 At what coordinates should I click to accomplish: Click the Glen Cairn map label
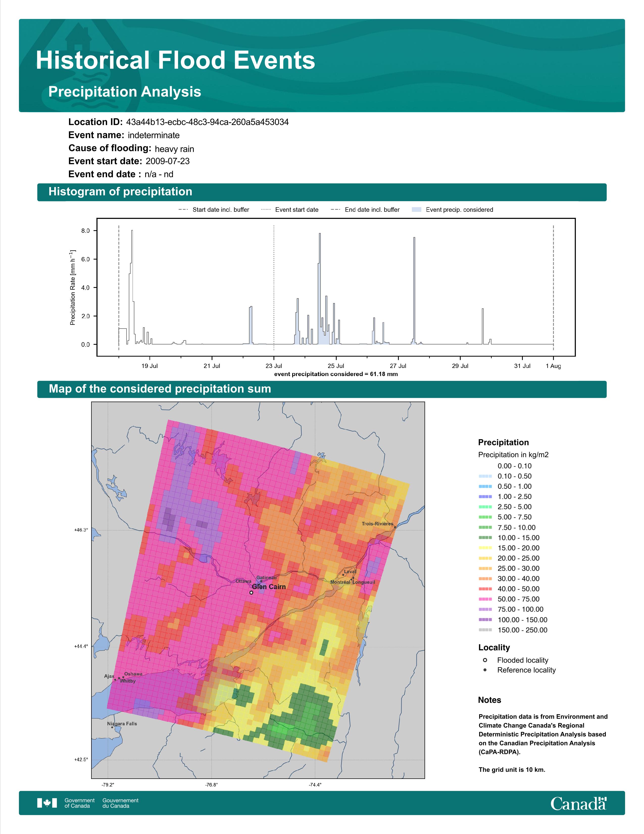tap(269, 587)
